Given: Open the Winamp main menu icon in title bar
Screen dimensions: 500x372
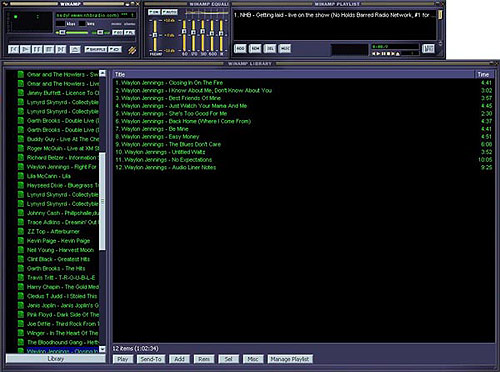Looking at the screenshot, I should pos(5,4).
